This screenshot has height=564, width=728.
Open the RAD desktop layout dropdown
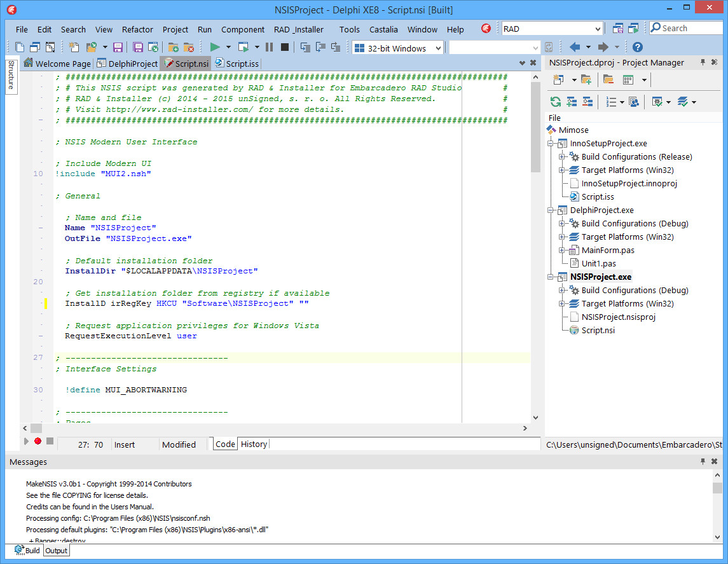click(598, 29)
